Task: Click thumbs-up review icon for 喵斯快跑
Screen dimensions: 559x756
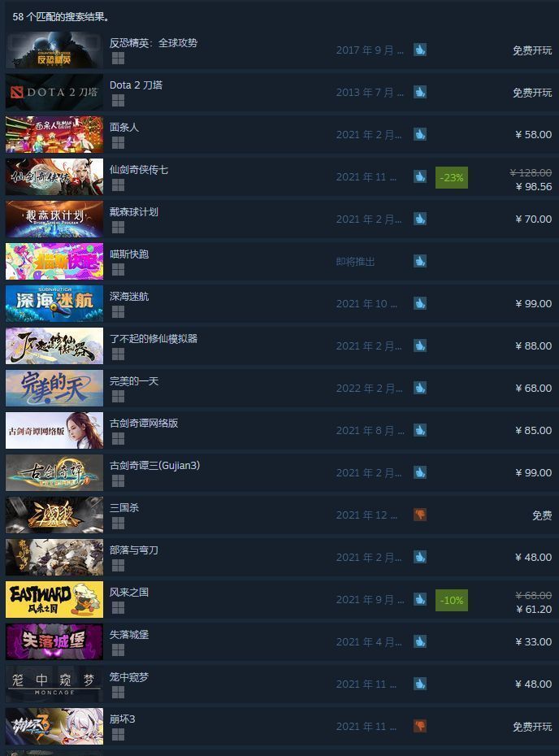Action: tap(420, 261)
